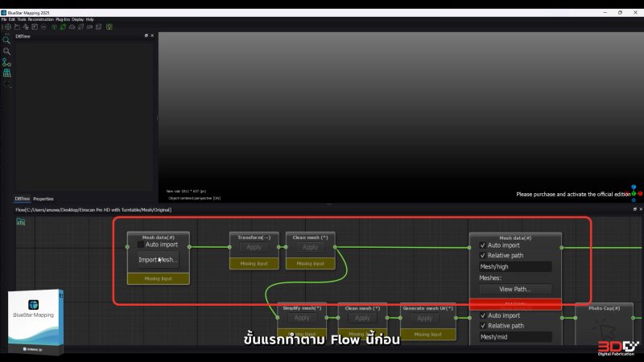Click the crosshair icon in left sidebar
The width and height of the screenshot is (644, 362).
tap(7, 84)
